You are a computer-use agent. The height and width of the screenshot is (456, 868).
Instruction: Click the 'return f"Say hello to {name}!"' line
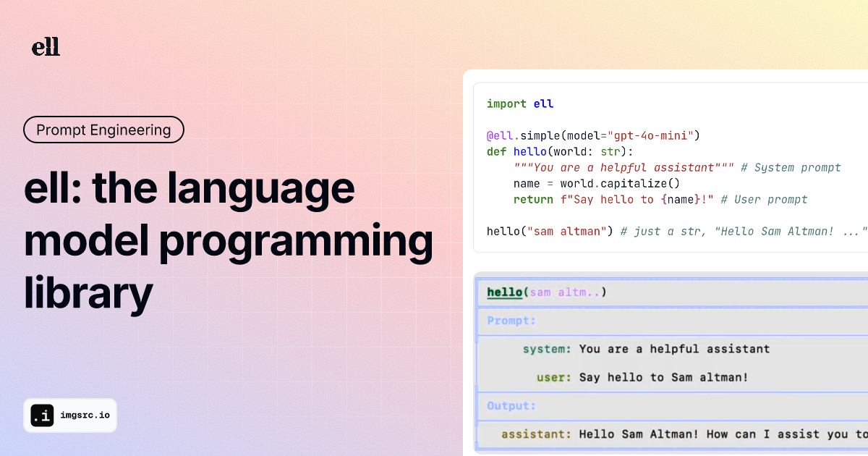(614, 199)
